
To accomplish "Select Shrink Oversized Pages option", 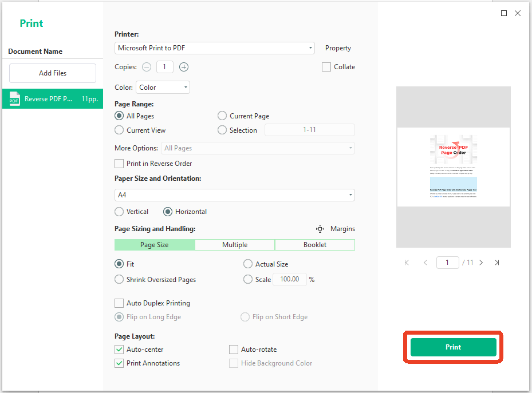I will (119, 280).
